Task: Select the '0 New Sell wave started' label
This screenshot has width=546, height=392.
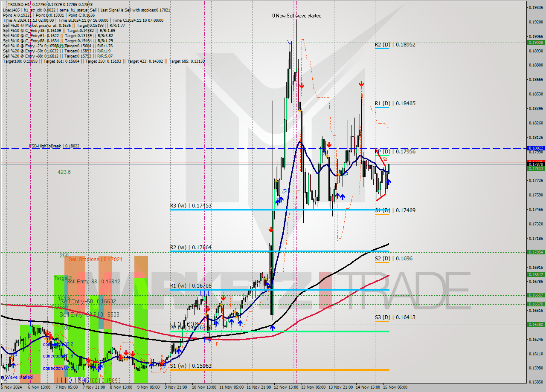Action: point(297,16)
